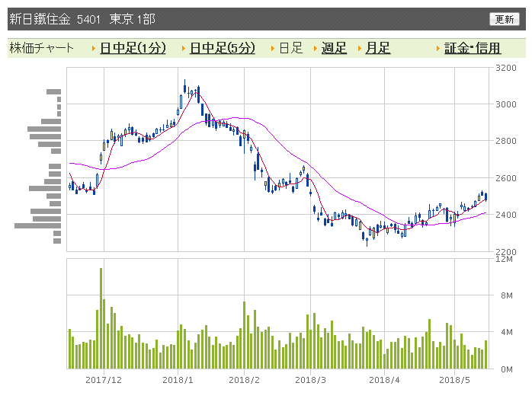Click the 3000 price axis label
Viewport: 532px width, 399px height.
[x=506, y=104]
